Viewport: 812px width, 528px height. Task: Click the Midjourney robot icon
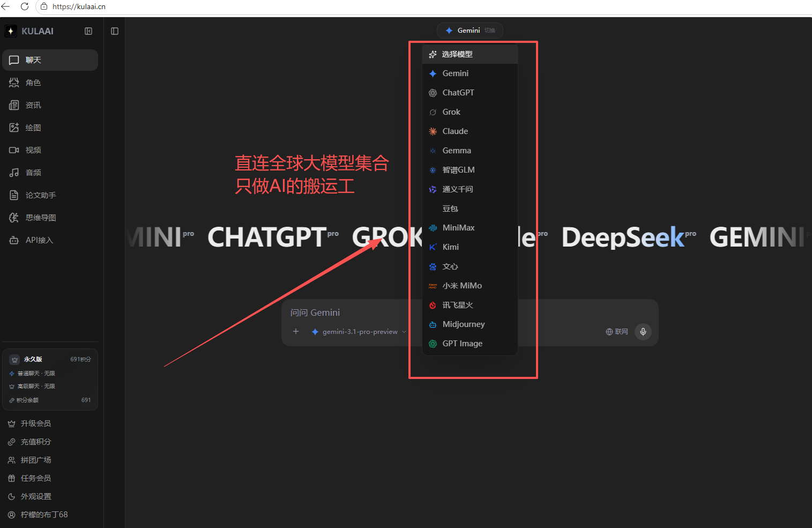click(x=433, y=324)
